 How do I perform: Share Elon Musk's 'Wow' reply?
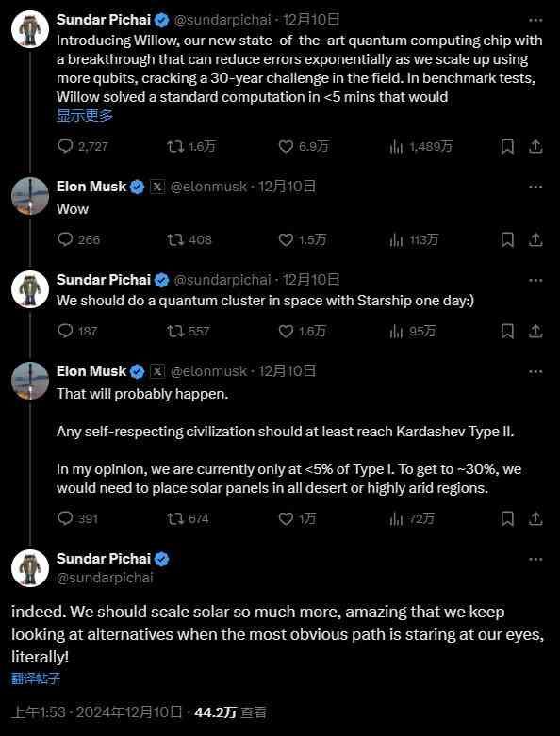[535, 240]
